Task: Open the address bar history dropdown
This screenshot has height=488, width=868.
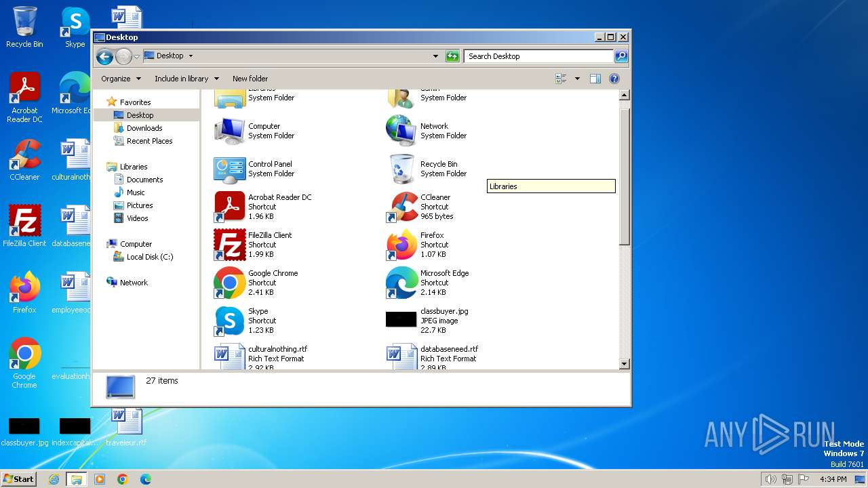Action: pyautogui.click(x=435, y=56)
